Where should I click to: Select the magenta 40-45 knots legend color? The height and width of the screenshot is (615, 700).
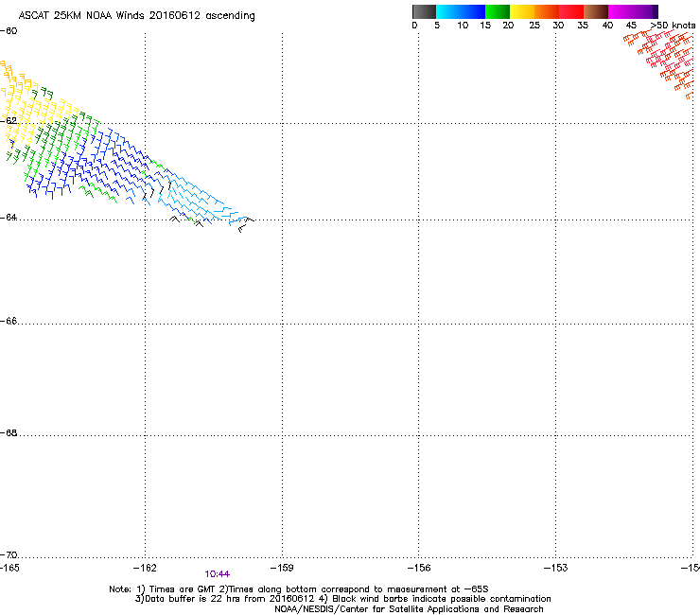(x=621, y=11)
